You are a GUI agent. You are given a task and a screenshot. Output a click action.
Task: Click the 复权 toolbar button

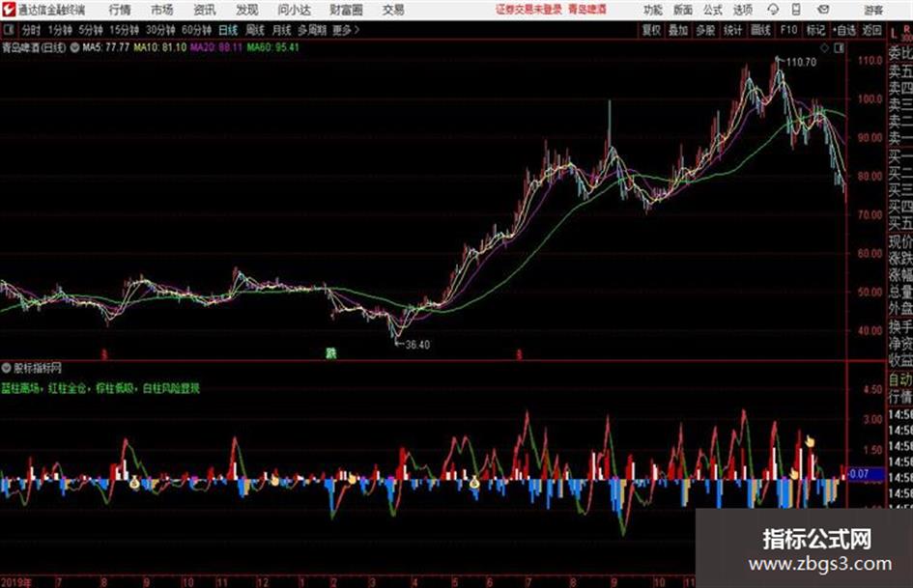pyautogui.click(x=651, y=30)
